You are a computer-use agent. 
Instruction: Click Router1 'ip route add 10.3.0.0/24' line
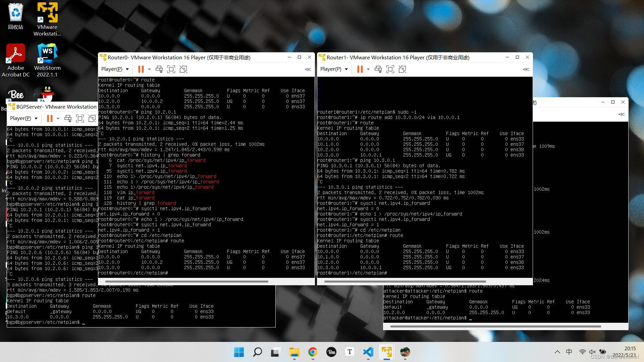pos(388,117)
